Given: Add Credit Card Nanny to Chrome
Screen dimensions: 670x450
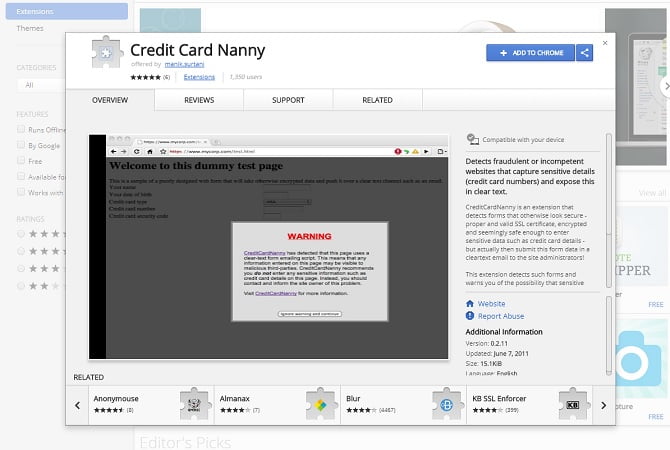Looking at the screenshot, I should [530, 53].
